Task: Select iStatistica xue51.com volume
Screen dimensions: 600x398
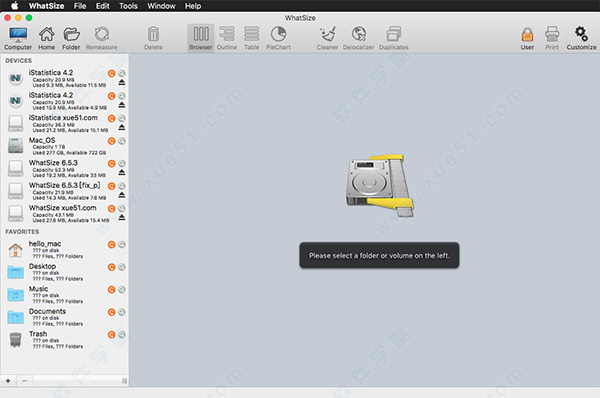Action: click(x=64, y=123)
